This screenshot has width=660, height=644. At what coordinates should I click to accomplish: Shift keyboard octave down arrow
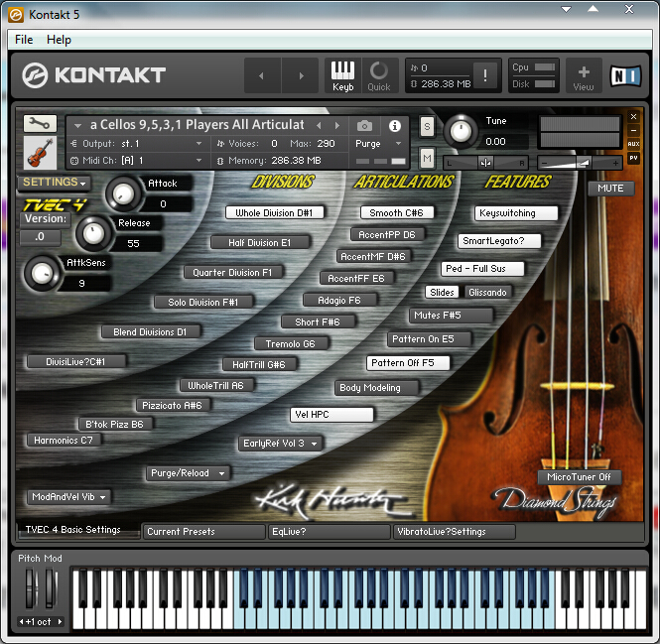21,621
